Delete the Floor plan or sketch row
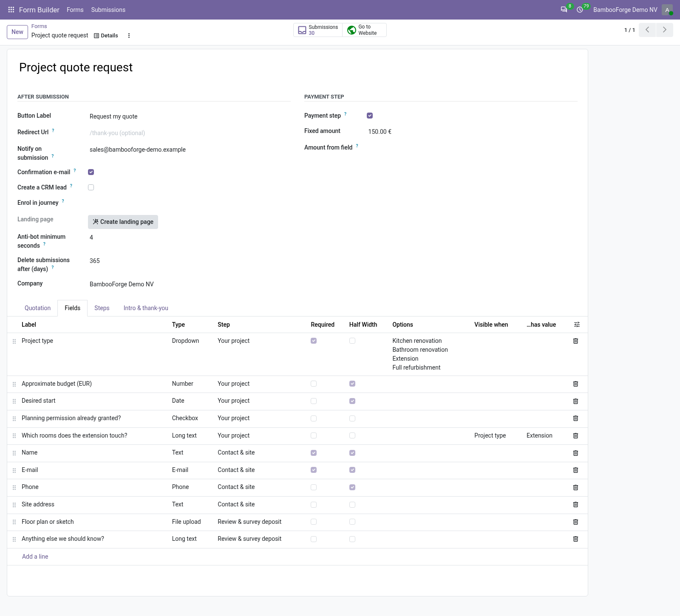 click(576, 522)
